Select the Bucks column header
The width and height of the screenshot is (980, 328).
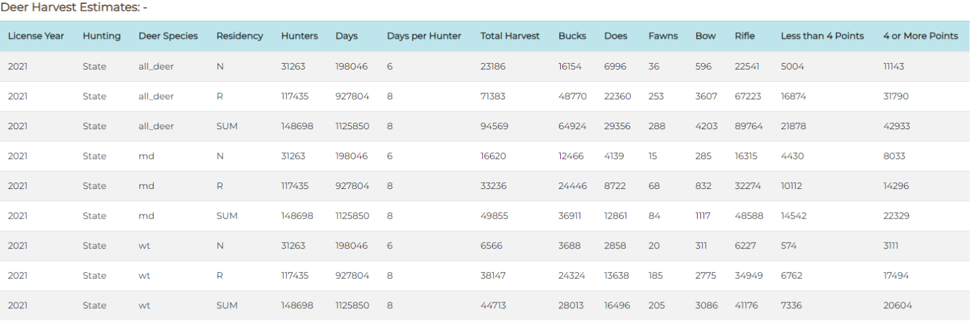pos(573,36)
